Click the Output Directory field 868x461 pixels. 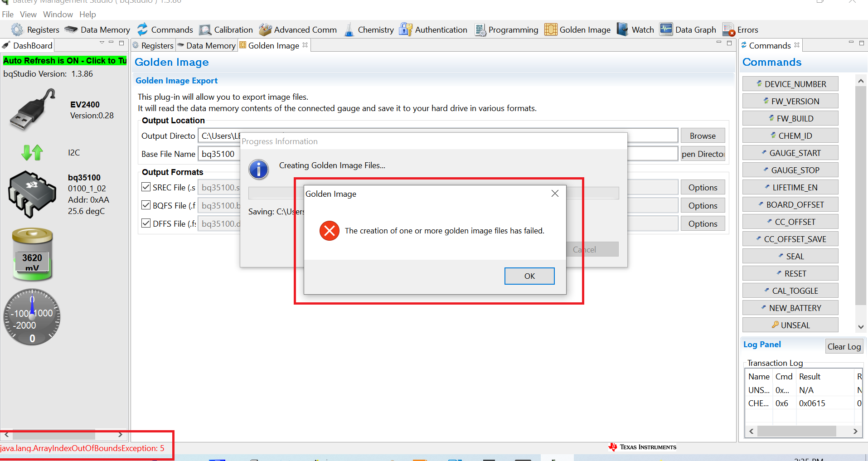[438, 136]
